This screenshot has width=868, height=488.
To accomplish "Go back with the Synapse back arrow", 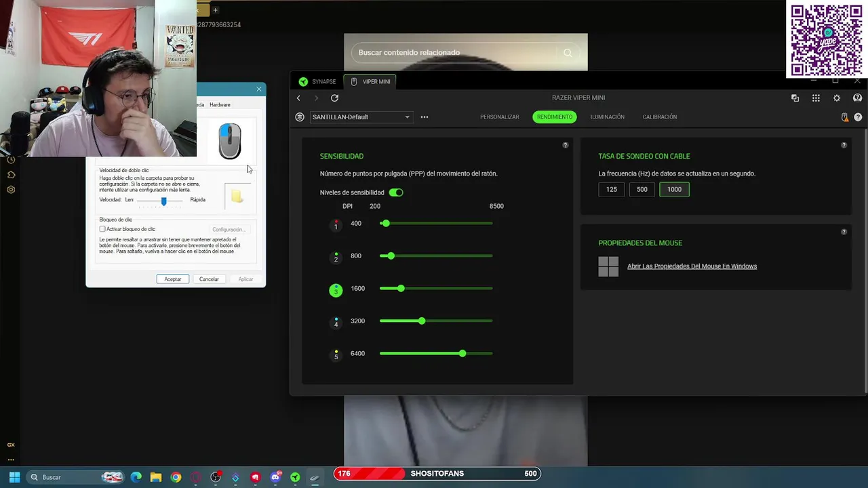I will [x=298, y=98].
